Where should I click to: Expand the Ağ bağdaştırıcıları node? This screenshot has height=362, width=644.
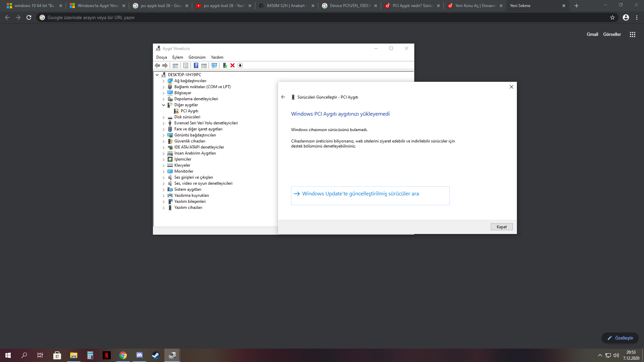click(x=164, y=81)
